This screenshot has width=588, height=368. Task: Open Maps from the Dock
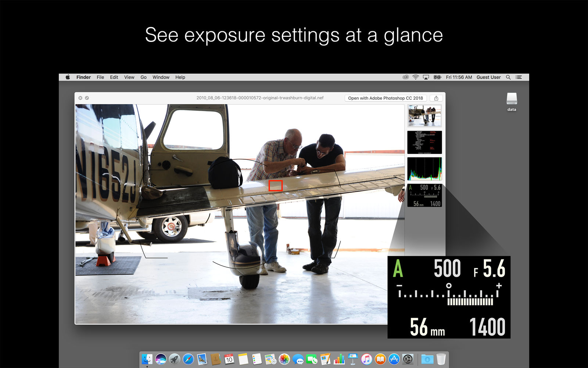tap(270, 359)
